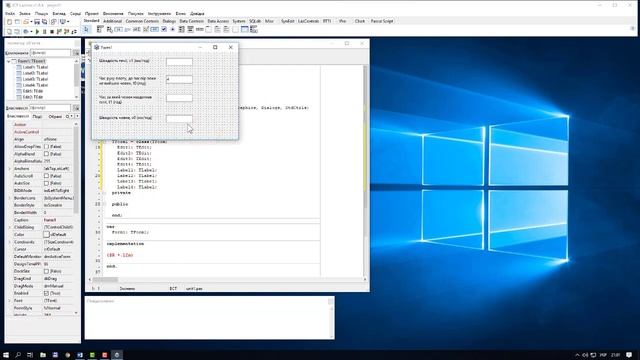640x360 pixels.
Task: Click the green Run button in toolbar
Action: pyautogui.click(x=37, y=31)
